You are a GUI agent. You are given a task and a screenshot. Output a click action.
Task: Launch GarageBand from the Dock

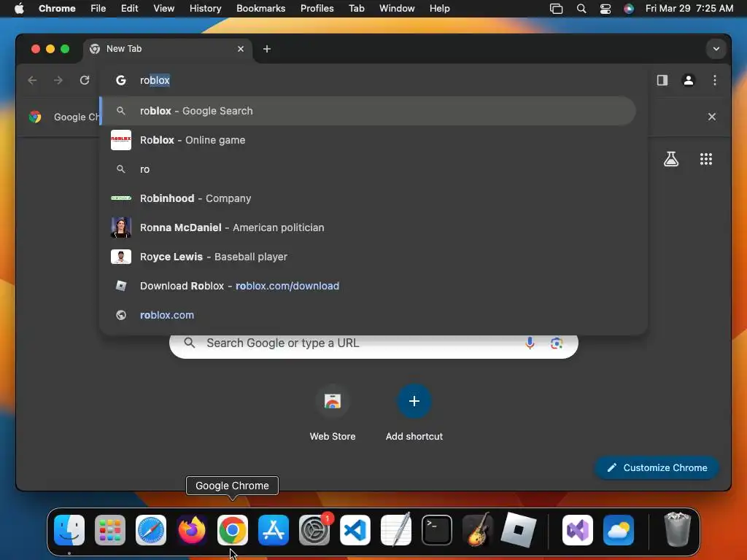tap(478, 529)
